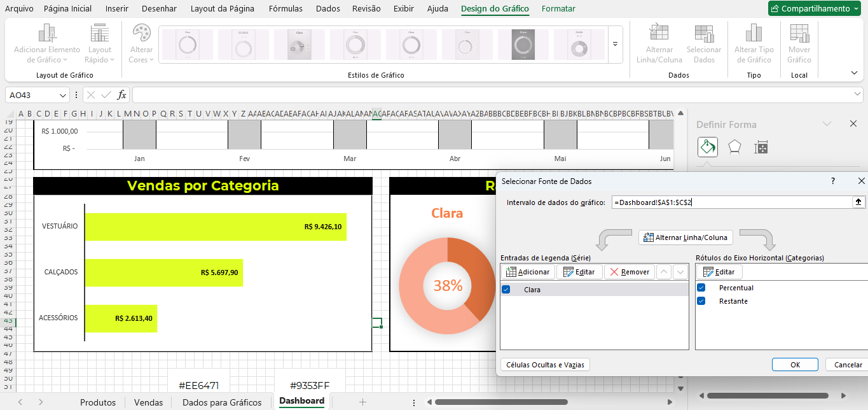Click Alternar Linha/Coluna ribbon icon
This screenshot has width=868, height=410.
(659, 43)
